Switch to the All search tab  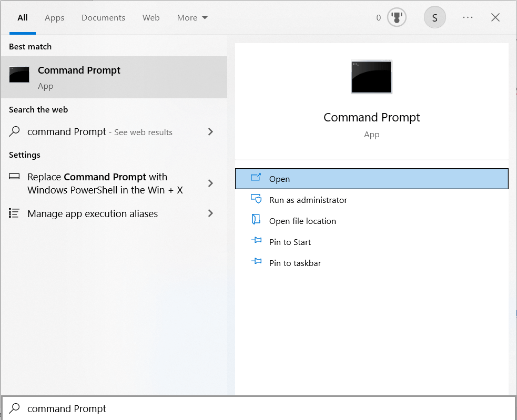[x=23, y=17]
